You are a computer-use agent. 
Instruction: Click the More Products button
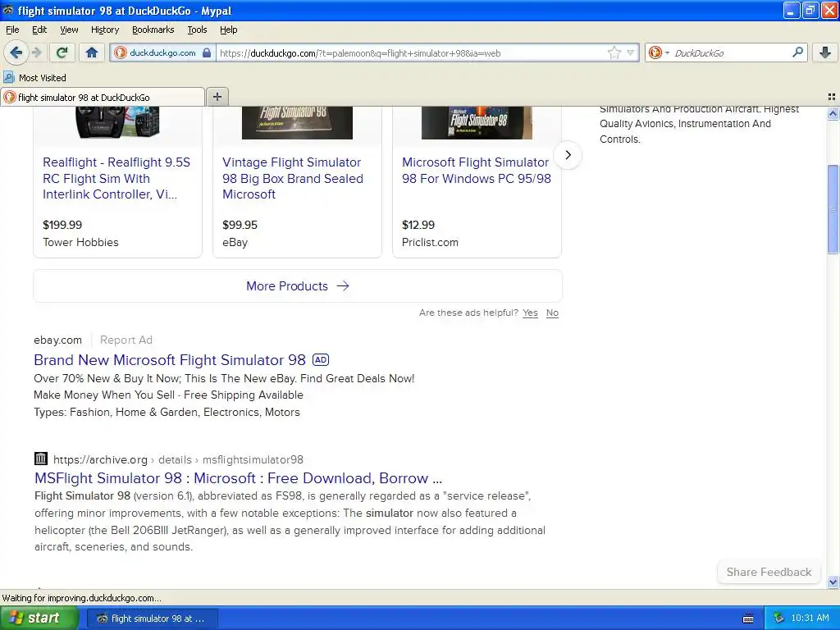297,286
